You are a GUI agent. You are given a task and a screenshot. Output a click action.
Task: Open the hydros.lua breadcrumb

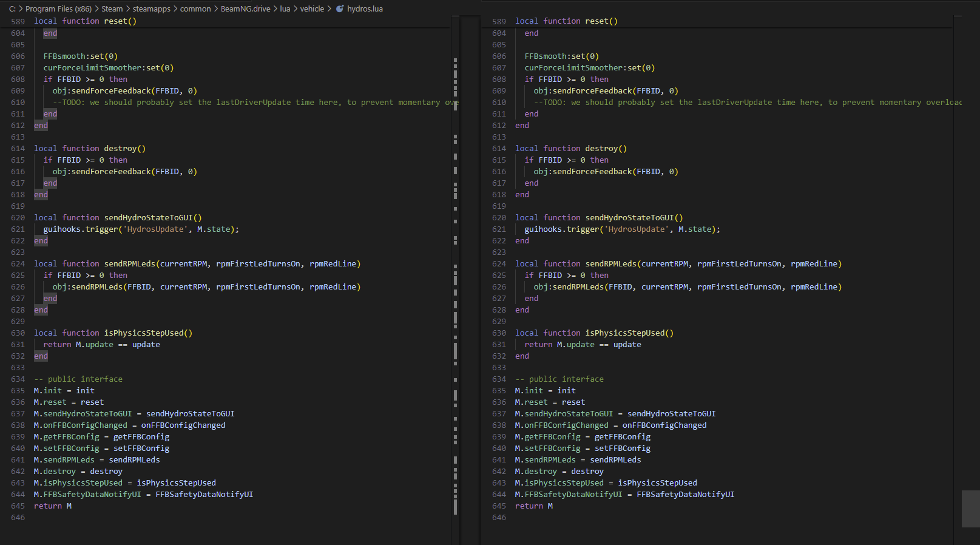pos(365,9)
